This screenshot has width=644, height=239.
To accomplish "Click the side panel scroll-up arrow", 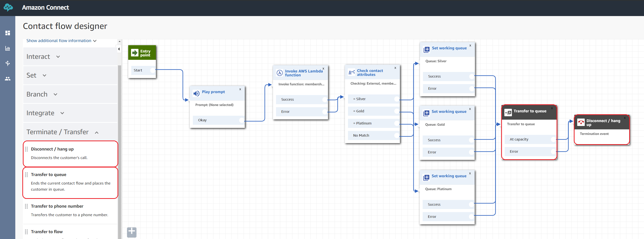I will point(119,41).
